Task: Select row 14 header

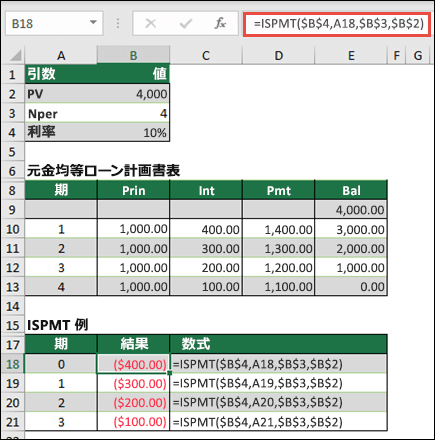Action: (12, 306)
